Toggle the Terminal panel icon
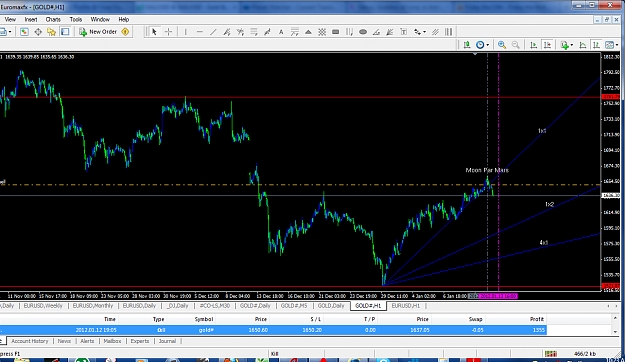This screenshot has height=362, width=625. pyautogui.click(x=65, y=32)
